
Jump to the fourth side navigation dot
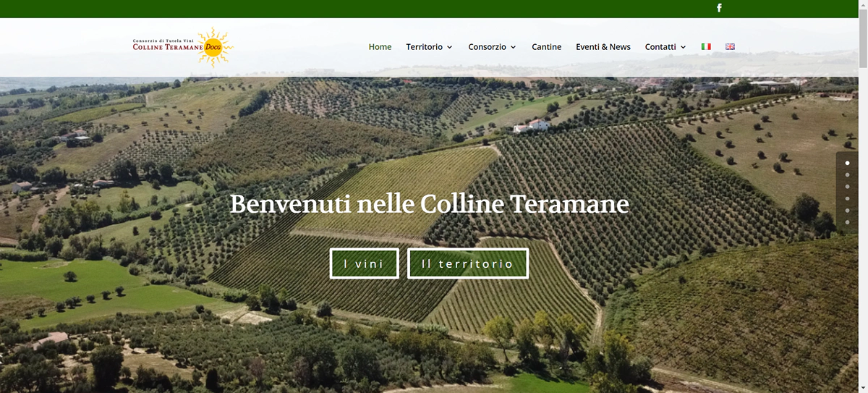(x=847, y=198)
